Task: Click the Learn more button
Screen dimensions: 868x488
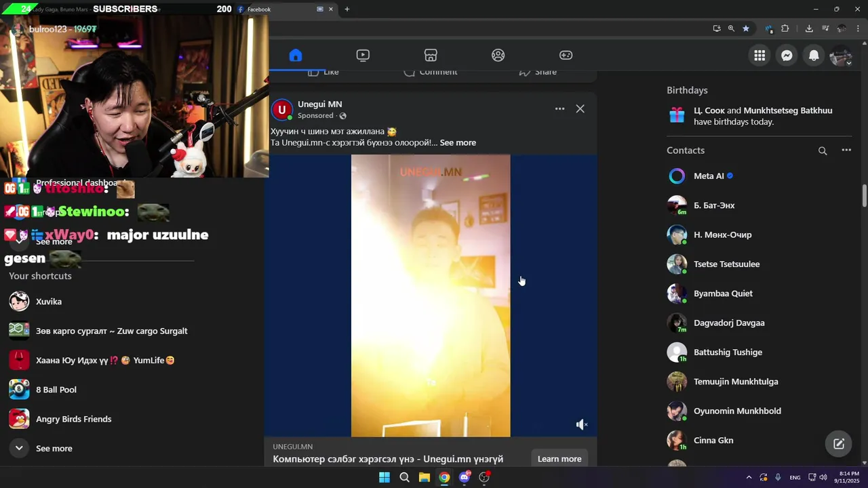Action: [559, 459]
